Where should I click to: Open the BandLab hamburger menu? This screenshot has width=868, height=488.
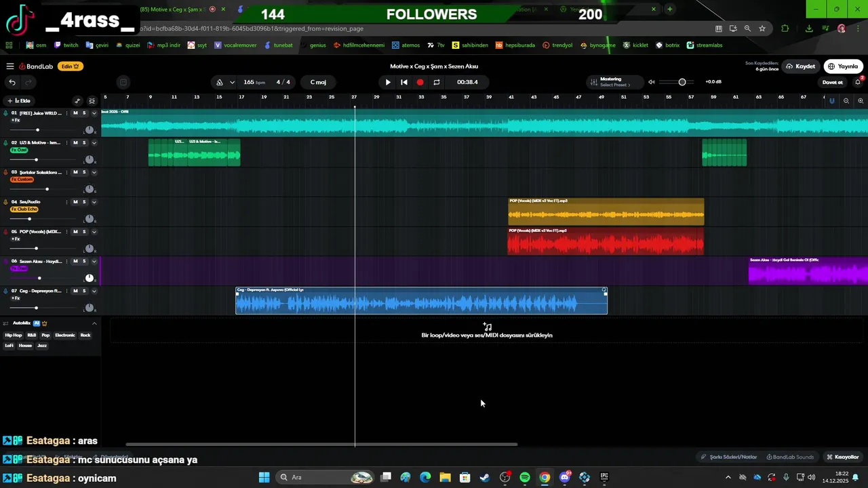pos(10,66)
